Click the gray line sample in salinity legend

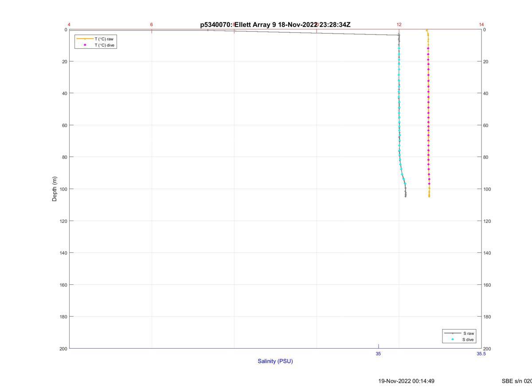point(453,333)
